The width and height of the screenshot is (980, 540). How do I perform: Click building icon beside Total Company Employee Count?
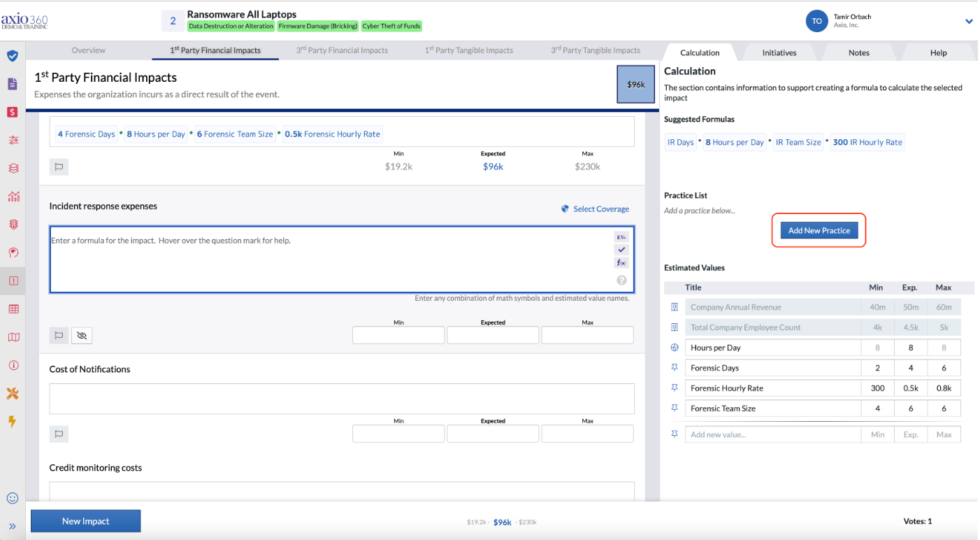pyautogui.click(x=675, y=327)
